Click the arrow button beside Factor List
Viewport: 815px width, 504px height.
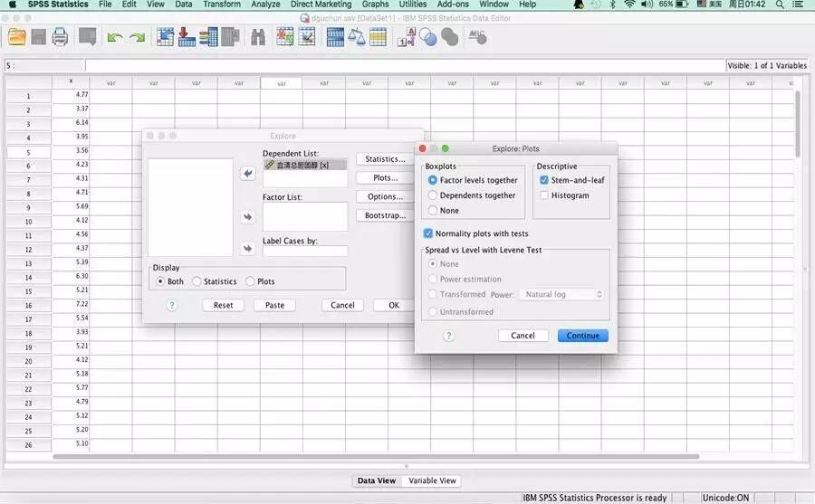tap(247, 216)
